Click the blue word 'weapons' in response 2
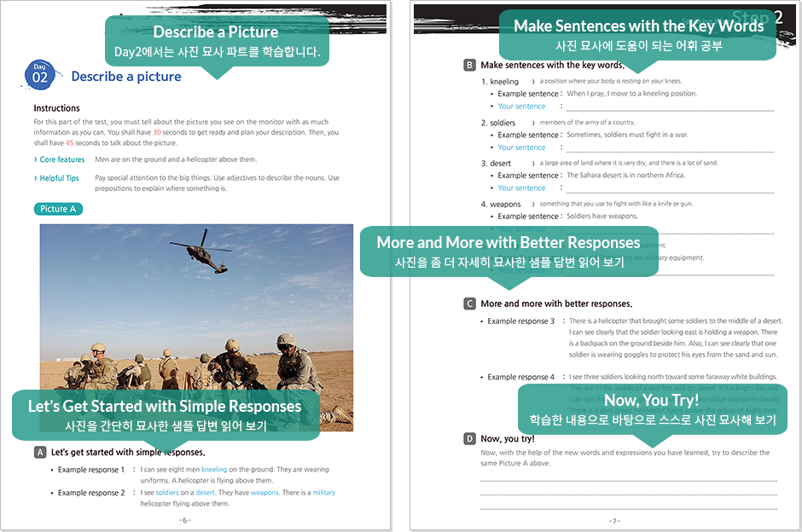This screenshot has width=802, height=532. (x=264, y=493)
